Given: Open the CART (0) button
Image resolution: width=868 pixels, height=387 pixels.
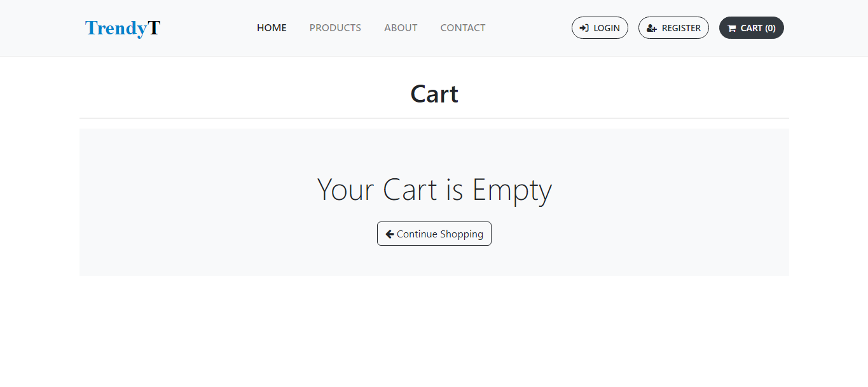Looking at the screenshot, I should [x=752, y=28].
